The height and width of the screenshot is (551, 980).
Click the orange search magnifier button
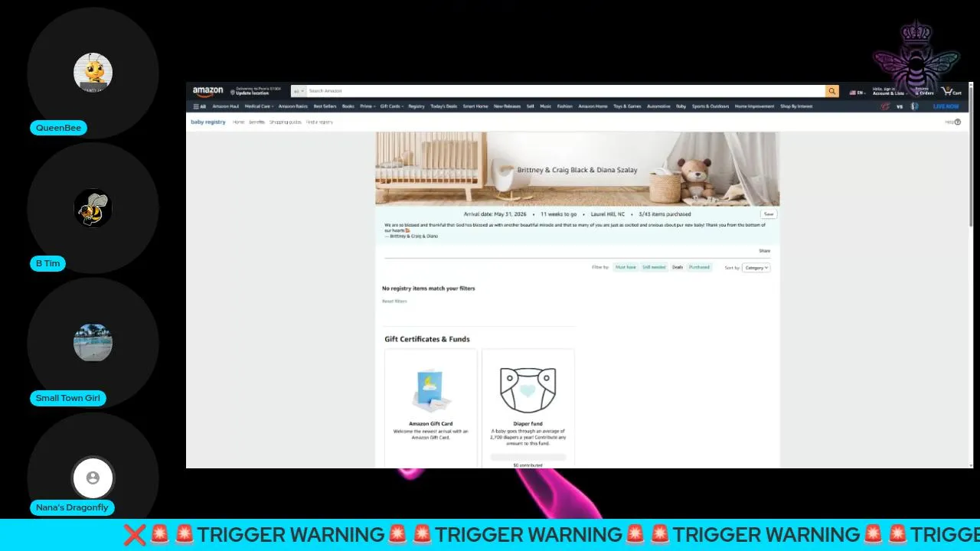(831, 91)
